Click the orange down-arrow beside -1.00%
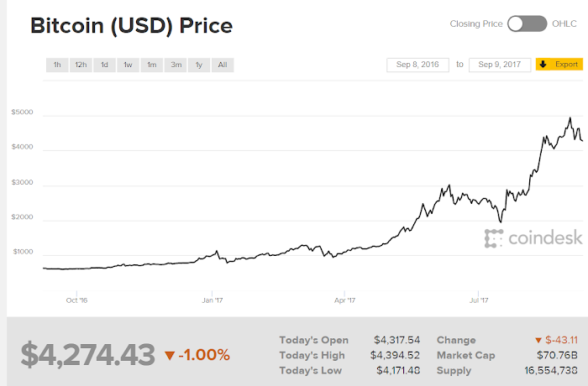This screenshot has height=386, width=588. [170, 355]
